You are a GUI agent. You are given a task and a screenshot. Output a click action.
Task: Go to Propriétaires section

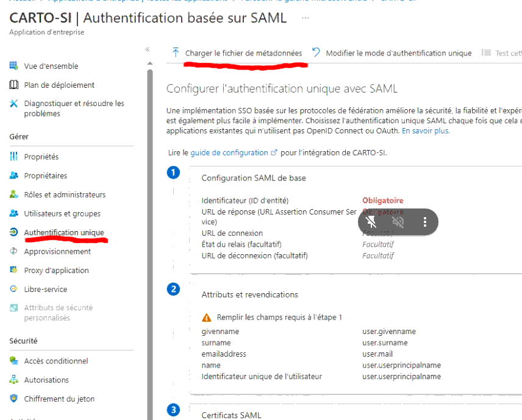(x=46, y=176)
